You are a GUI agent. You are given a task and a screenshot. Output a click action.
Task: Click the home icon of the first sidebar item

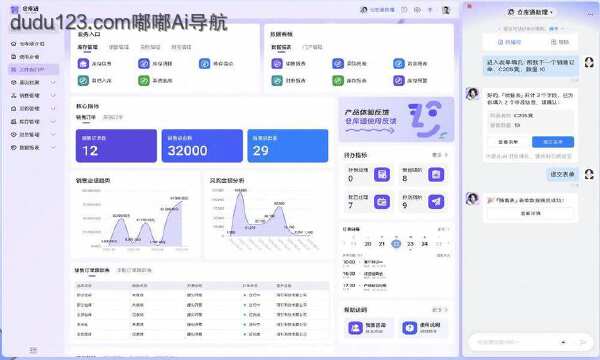14,44
